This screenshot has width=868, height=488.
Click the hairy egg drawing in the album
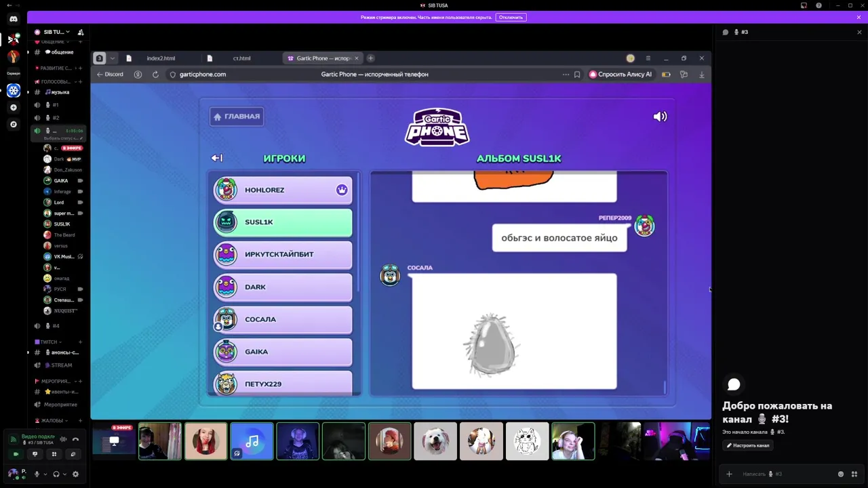(492, 344)
